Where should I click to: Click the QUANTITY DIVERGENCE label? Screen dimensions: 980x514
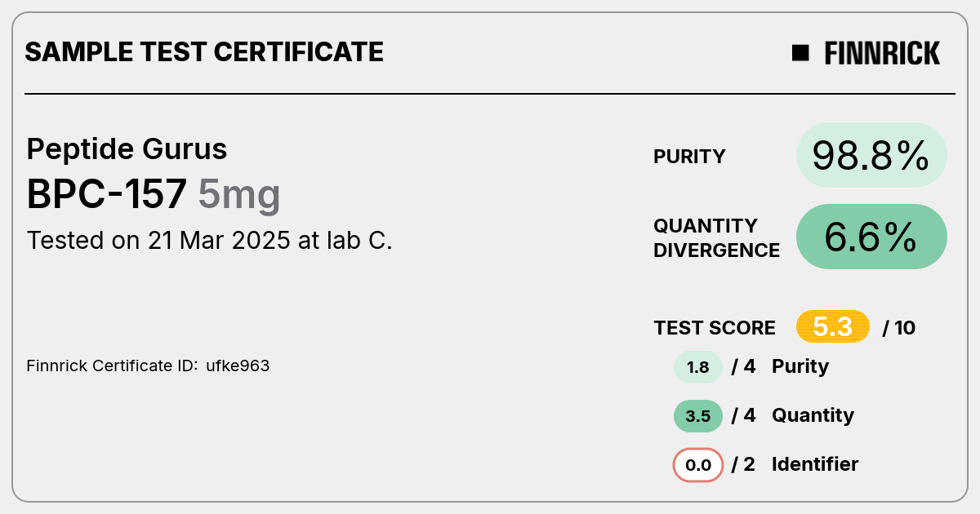[x=716, y=237]
